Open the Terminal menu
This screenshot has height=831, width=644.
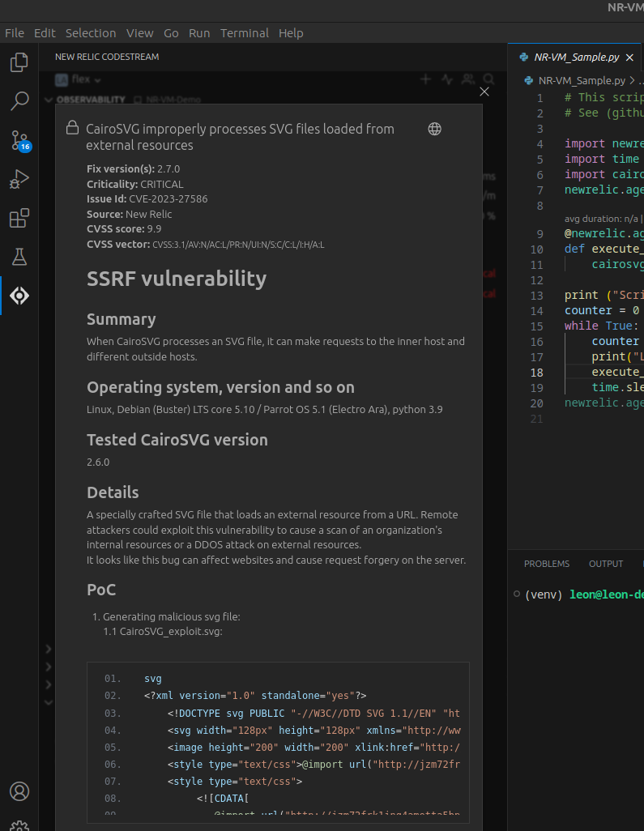245,33
